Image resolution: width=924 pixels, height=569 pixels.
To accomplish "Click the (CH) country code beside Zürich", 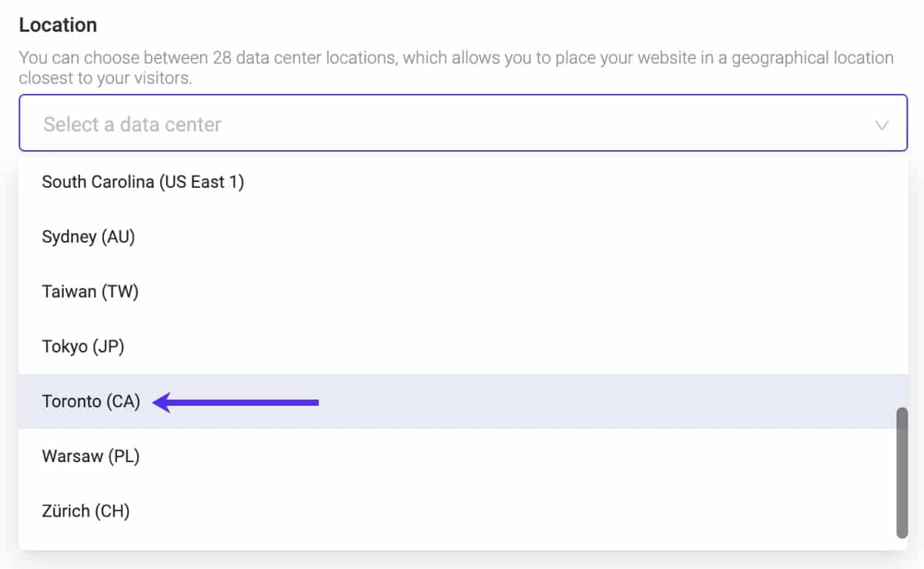I will [x=112, y=510].
